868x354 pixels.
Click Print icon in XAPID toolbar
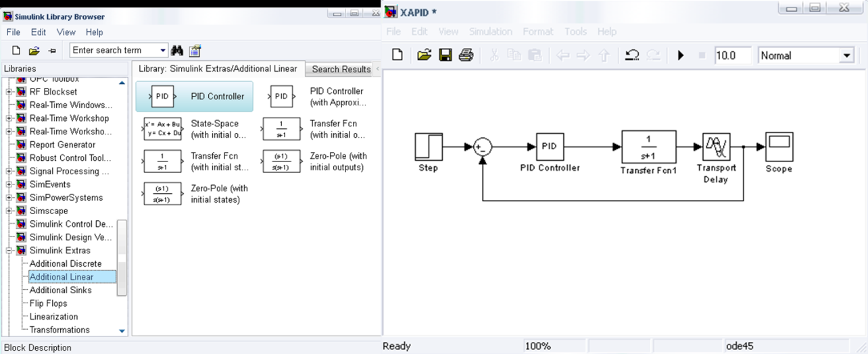pos(466,55)
